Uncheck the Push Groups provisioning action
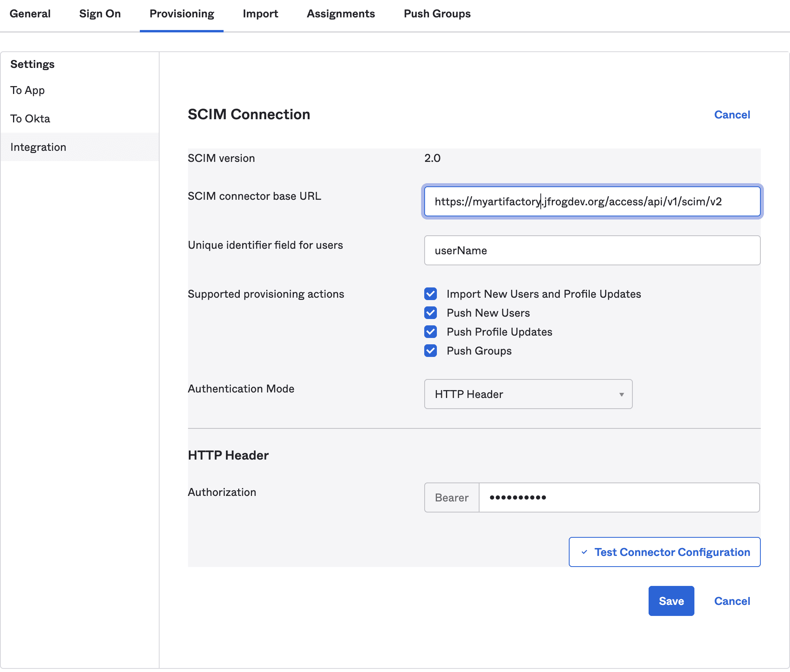790x672 pixels. (x=430, y=351)
